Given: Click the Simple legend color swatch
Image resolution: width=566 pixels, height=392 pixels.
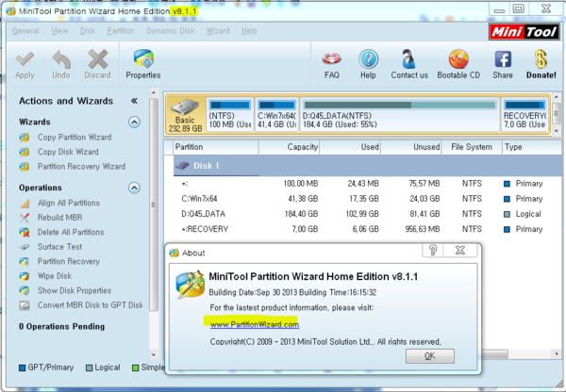Looking at the screenshot, I should 135,367.
